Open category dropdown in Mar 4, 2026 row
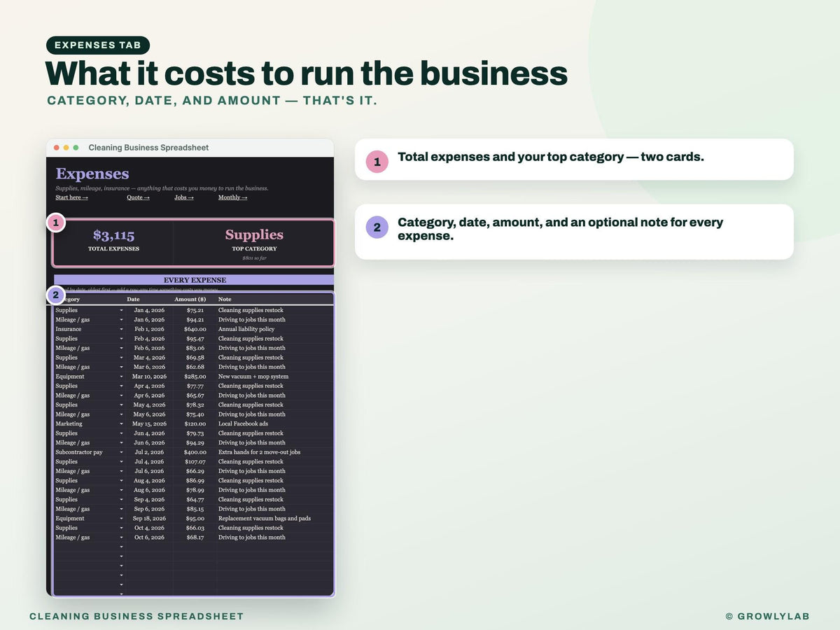This screenshot has height=630, width=840. click(121, 358)
